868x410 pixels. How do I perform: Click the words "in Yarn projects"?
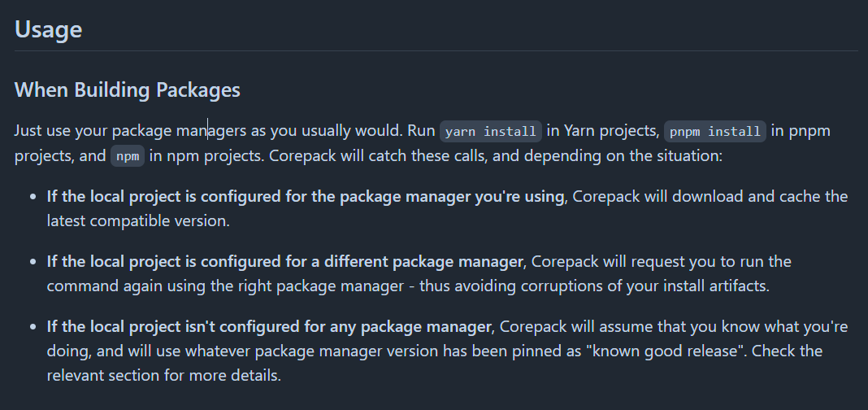pyautogui.click(x=602, y=132)
